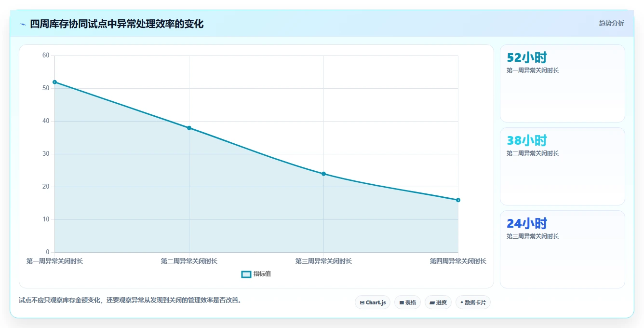
Task: Click the x-axis label 第三周异常关闭时长
Action: [x=323, y=261]
